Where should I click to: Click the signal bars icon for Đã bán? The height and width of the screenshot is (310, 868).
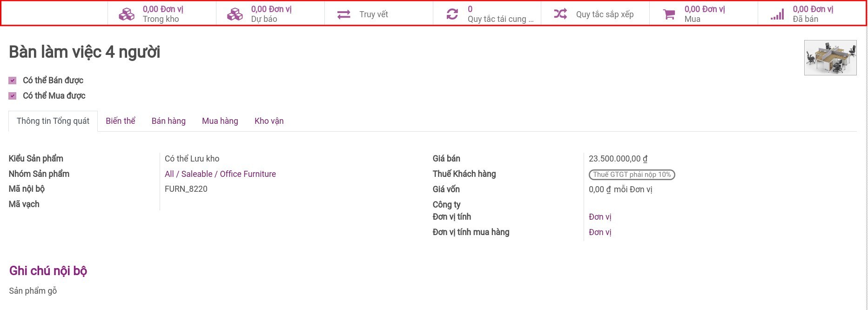pos(777,14)
